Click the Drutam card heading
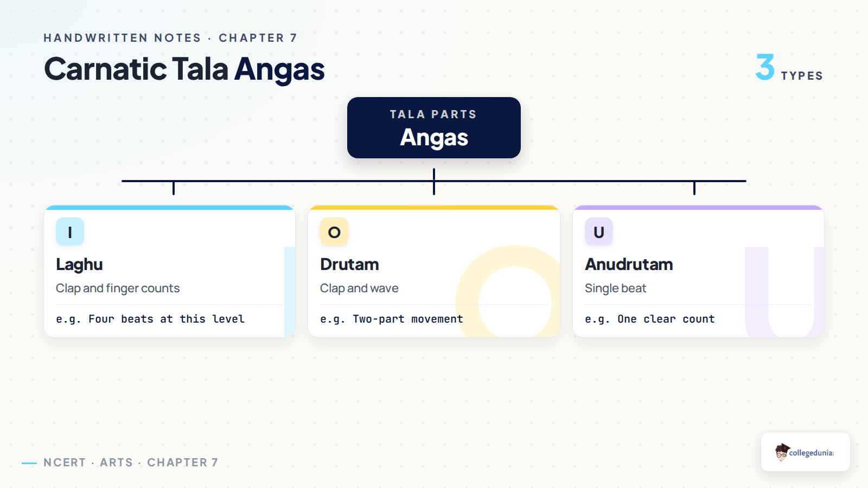868x488 pixels. (x=349, y=264)
